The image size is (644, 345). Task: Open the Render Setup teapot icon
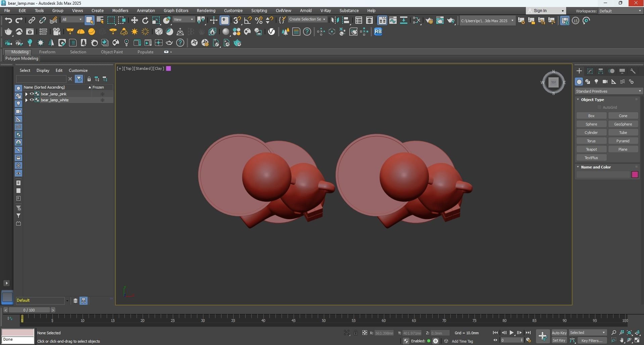429,21
